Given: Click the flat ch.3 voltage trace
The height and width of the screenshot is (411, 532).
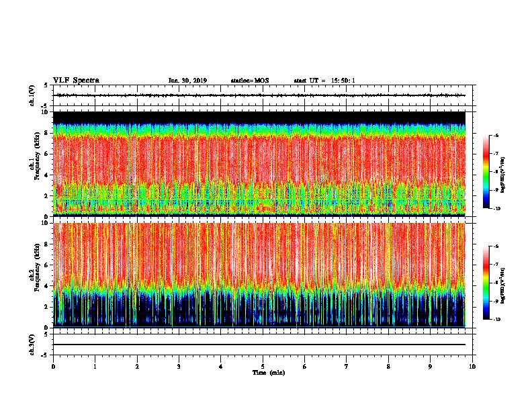Looking at the screenshot, I should pyautogui.click(x=259, y=345).
